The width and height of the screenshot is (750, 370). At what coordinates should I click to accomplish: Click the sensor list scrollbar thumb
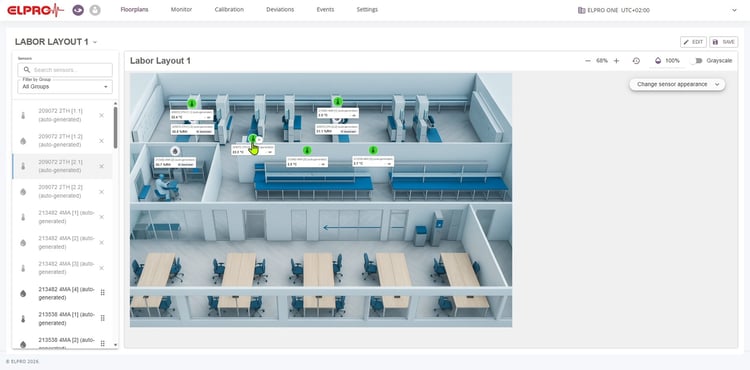tap(115, 127)
